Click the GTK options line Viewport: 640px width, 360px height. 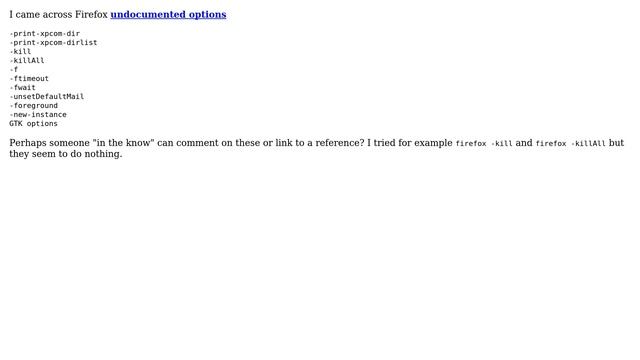[x=33, y=123]
